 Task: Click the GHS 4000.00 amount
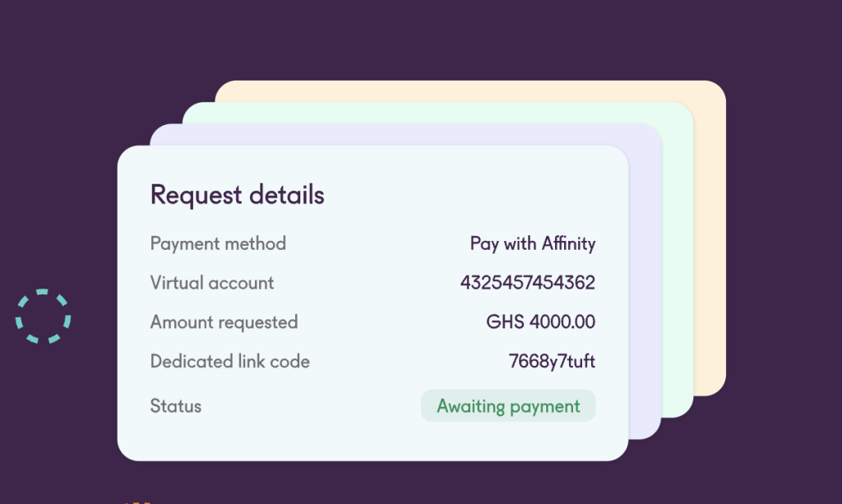[540, 321]
